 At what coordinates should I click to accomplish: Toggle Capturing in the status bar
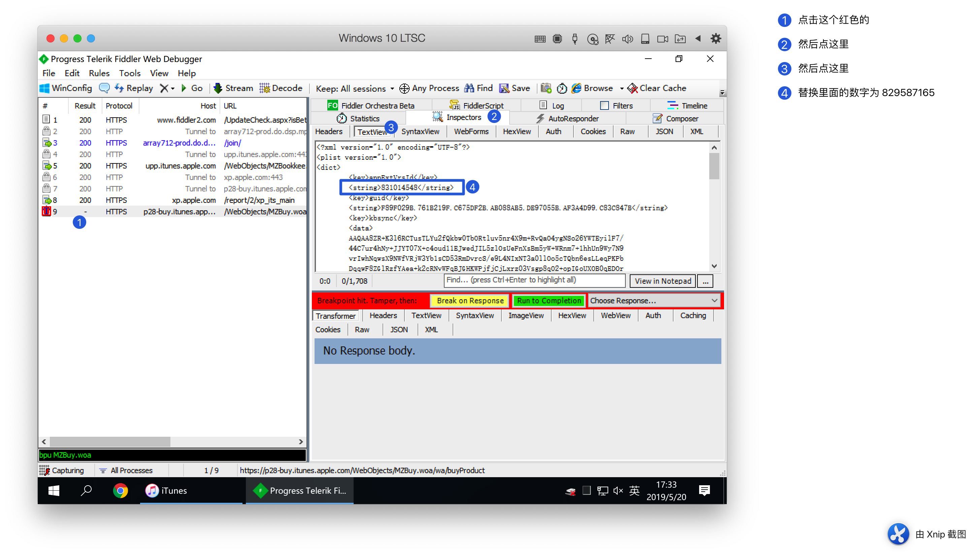[62, 471]
